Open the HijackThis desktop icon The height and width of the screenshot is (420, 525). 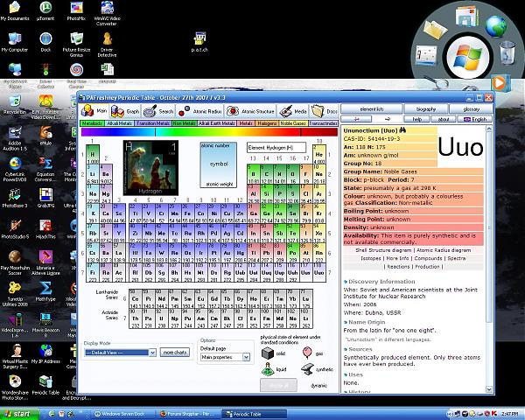click(45, 228)
